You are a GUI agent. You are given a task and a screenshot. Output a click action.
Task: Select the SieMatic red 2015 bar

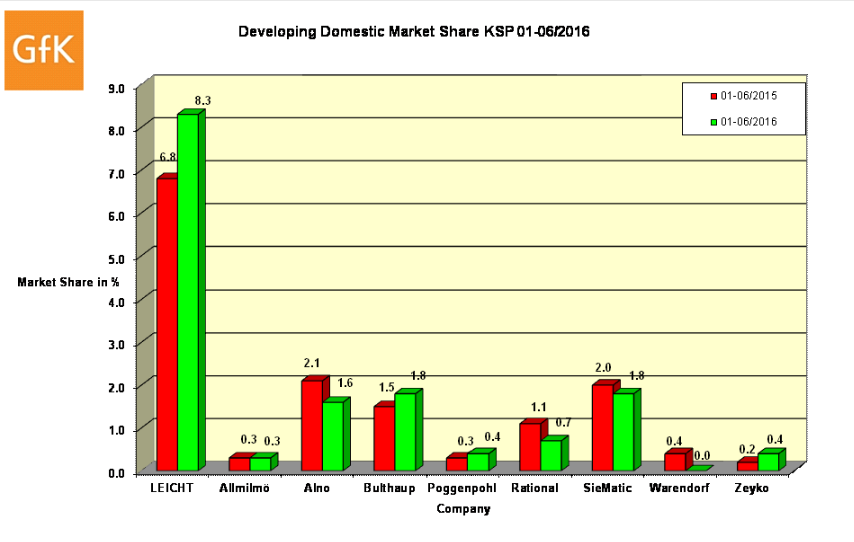click(x=603, y=428)
